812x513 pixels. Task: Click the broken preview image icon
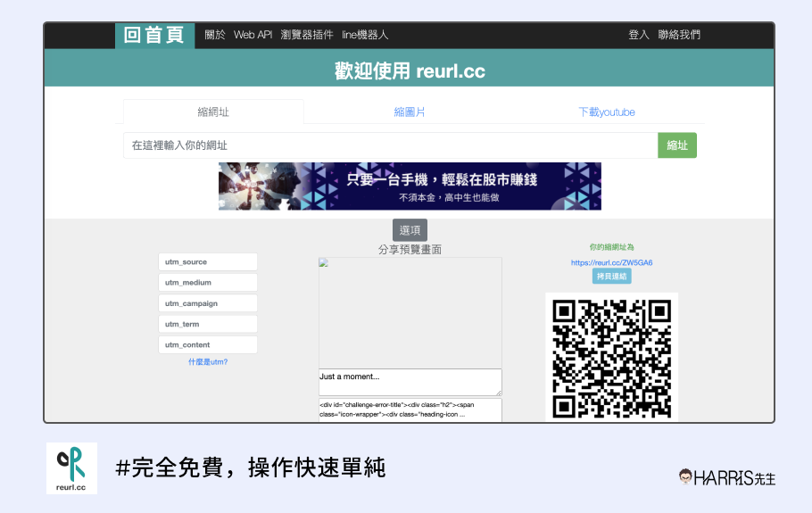coord(324,263)
